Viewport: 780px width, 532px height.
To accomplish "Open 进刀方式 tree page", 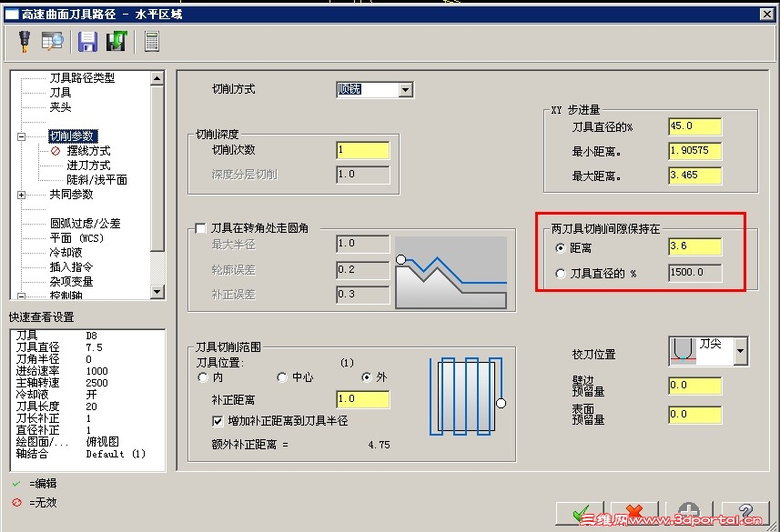I will [x=88, y=166].
